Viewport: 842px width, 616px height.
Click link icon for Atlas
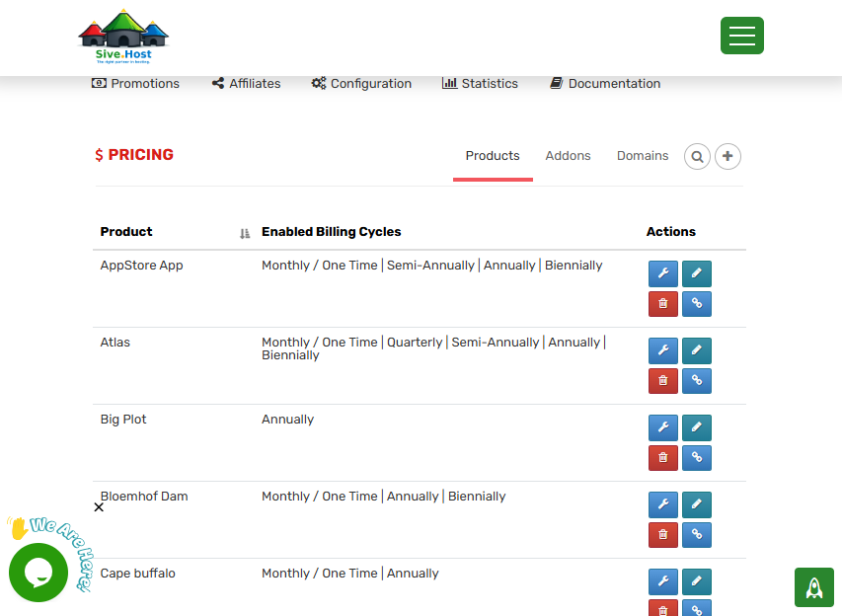(x=697, y=381)
